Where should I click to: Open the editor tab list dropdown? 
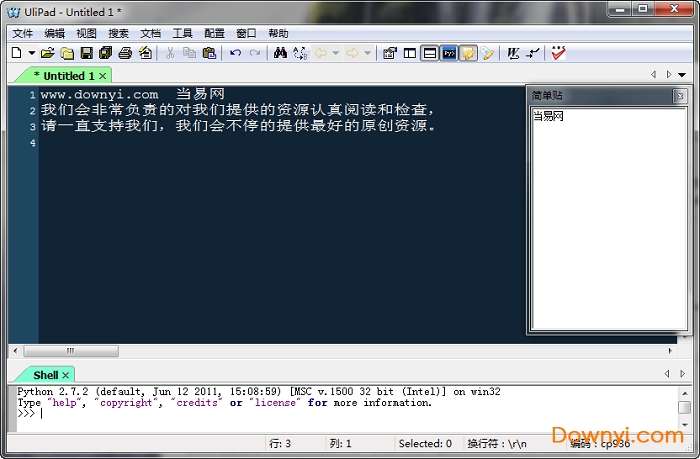[x=682, y=75]
